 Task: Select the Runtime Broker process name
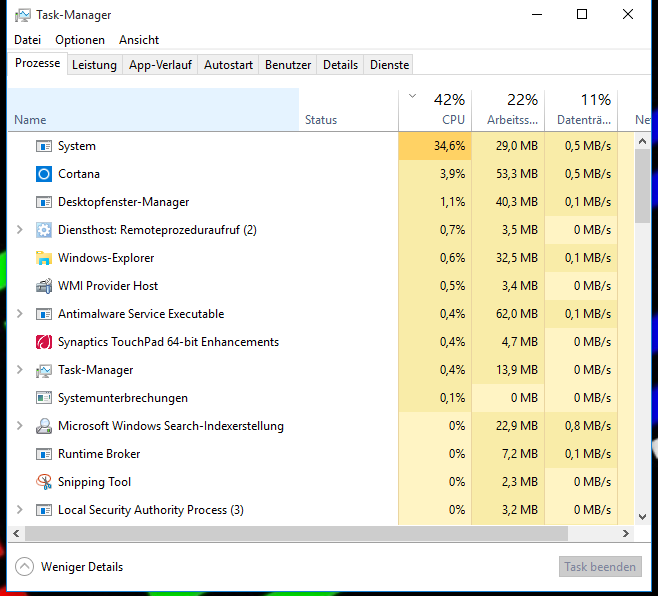(99, 454)
